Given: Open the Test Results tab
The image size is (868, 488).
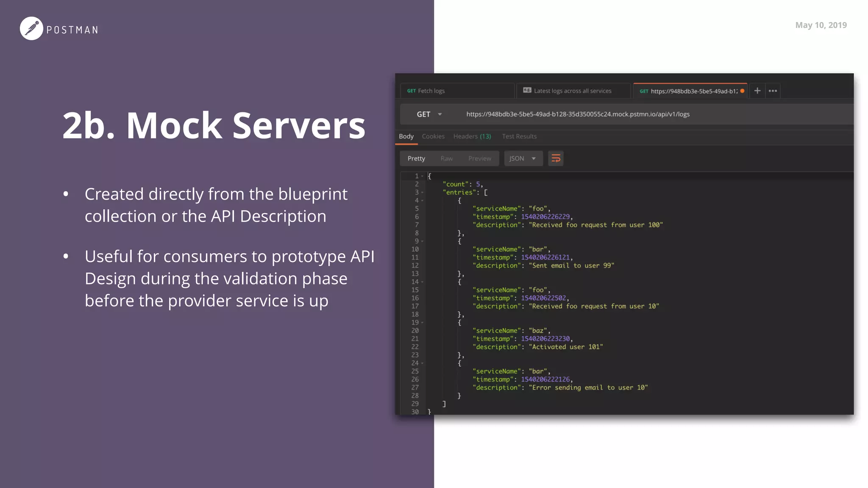Looking at the screenshot, I should pos(519,136).
